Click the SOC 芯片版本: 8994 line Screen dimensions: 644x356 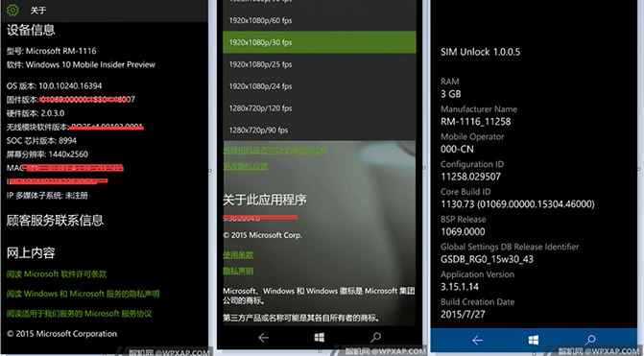click(x=41, y=140)
